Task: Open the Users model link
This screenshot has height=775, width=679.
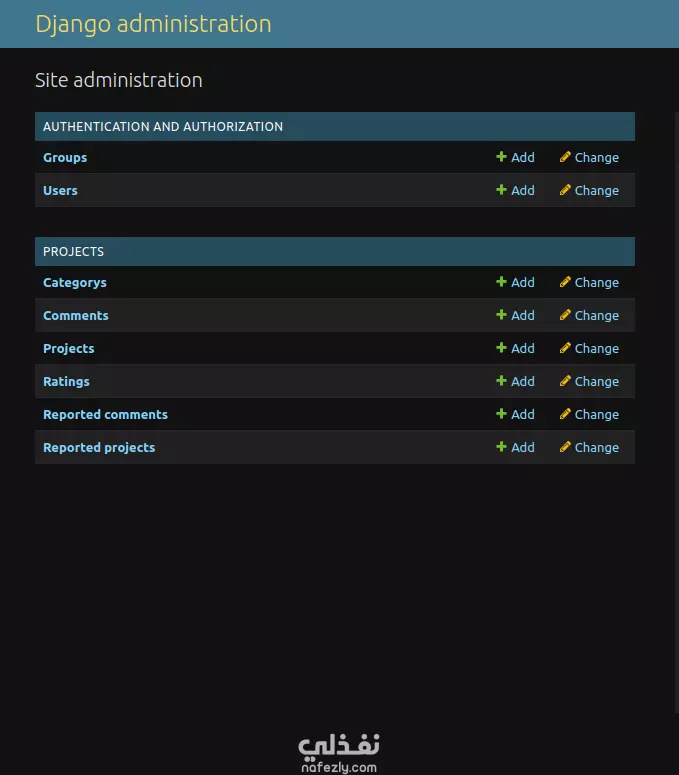Action: (60, 190)
